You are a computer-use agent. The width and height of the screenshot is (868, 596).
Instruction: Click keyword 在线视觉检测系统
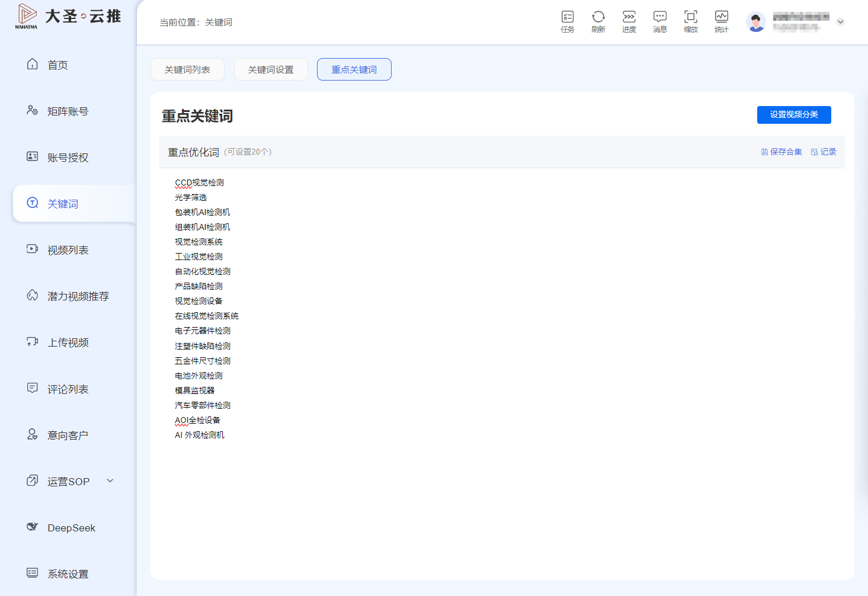207,316
